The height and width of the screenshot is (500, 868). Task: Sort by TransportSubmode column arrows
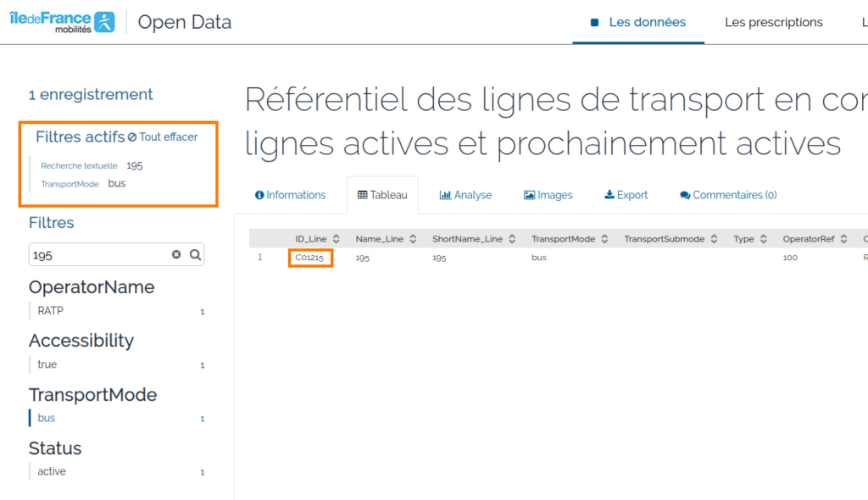coord(714,239)
